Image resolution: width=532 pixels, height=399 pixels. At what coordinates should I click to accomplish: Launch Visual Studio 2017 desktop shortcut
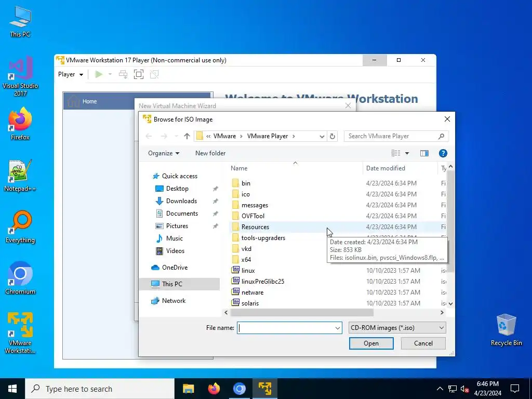pos(20,76)
